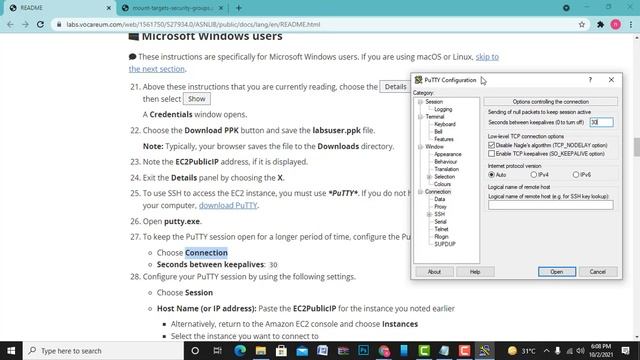Select Telnet category in PuTTY
The height and width of the screenshot is (360, 640).
pos(441,229)
